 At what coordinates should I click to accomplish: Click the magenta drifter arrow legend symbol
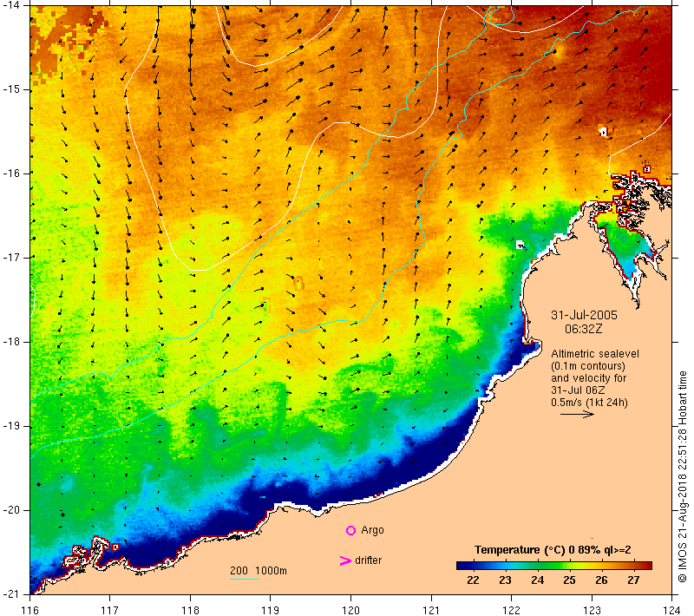tap(344, 560)
